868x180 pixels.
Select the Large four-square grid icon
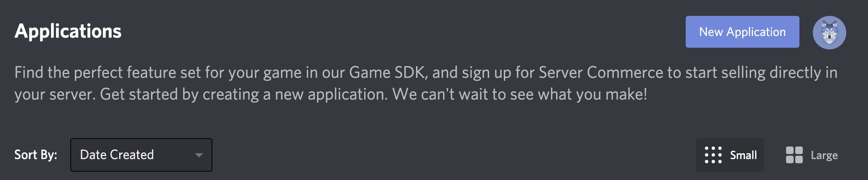pos(794,155)
